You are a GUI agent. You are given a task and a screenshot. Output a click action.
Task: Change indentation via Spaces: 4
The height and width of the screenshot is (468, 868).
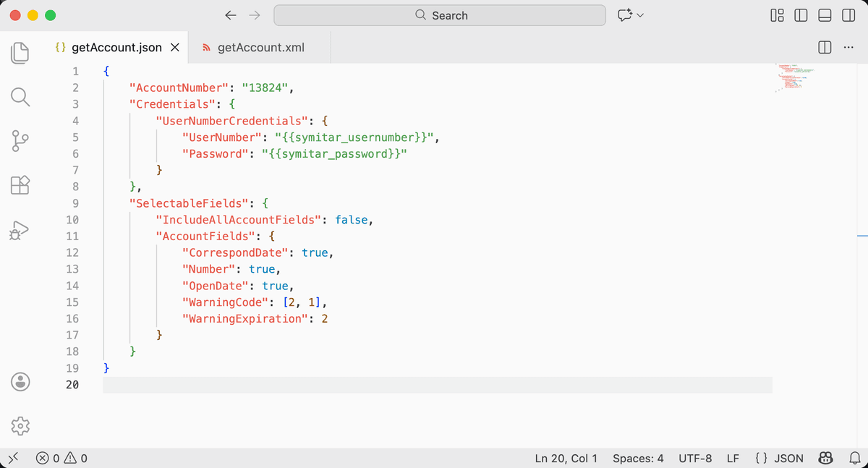click(x=638, y=458)
